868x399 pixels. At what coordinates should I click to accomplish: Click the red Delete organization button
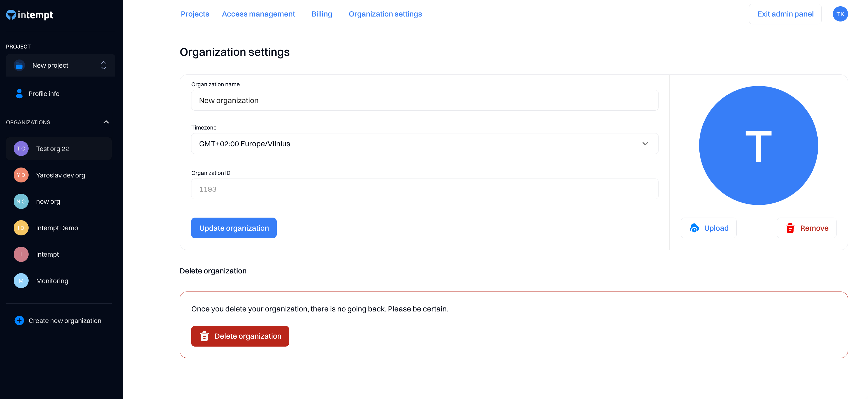pyautogui.click(x=240, y=336)
